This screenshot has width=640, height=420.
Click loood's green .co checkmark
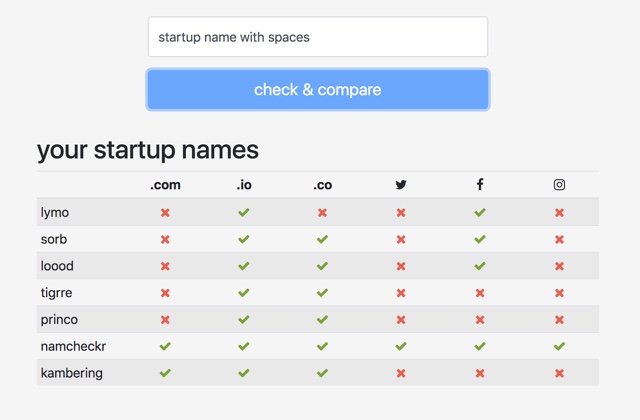(x=322, y=266)
